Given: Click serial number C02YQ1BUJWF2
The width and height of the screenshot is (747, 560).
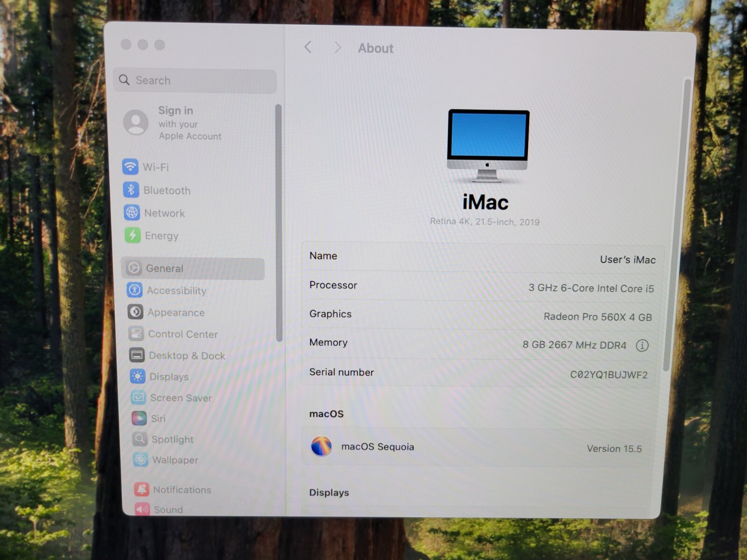Looking at the screenshot, I should point(609,375).
